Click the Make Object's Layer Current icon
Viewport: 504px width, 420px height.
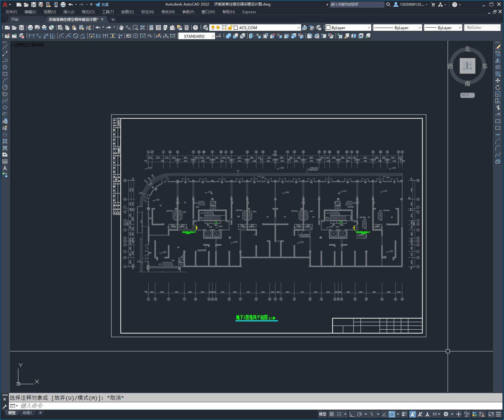pyautogui.click(x=305, y=28)
